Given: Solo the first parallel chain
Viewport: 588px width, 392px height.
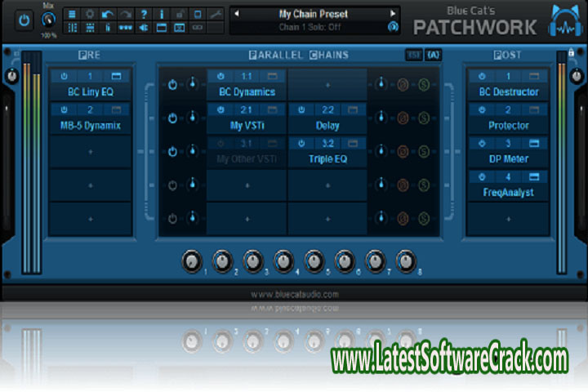Looking at the screenshot, I should click(x=424, y=85).
